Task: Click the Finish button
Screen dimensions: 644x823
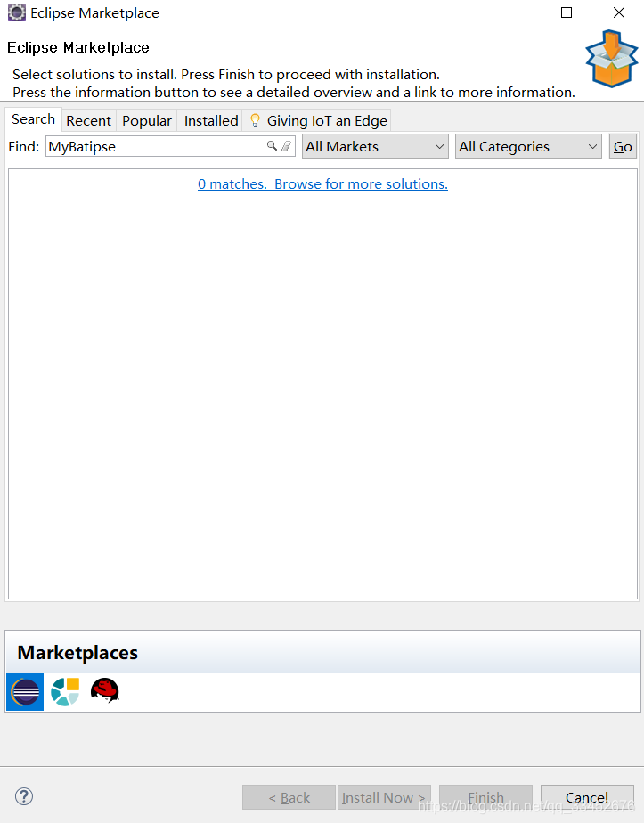Action: point(486,797)
